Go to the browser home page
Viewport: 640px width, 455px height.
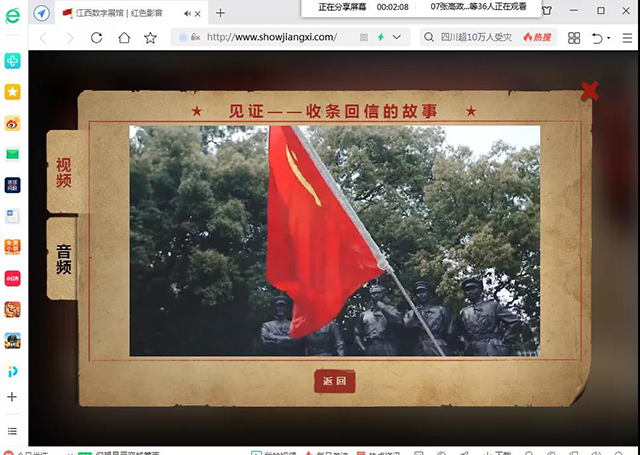pyautogui.click(x=124, y=37)
